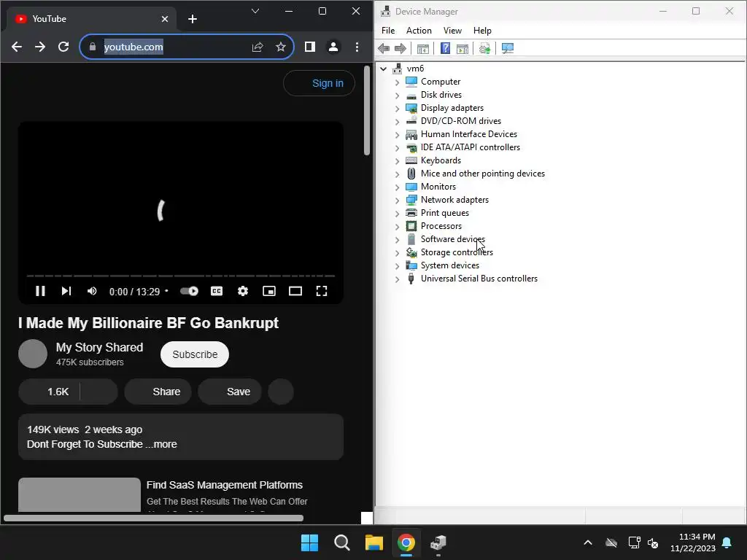Click Device Manager forward arrow
The width and height of the screenshot is (747, 560).
click(400, 48)
